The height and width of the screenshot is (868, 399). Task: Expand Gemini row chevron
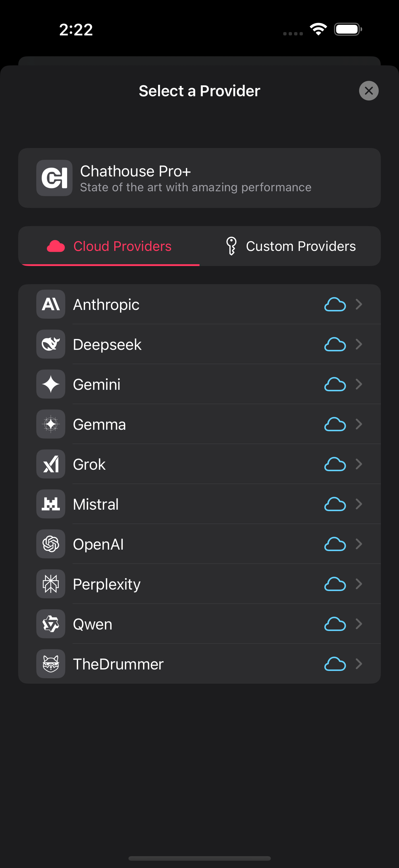click(x=359, y=384)
